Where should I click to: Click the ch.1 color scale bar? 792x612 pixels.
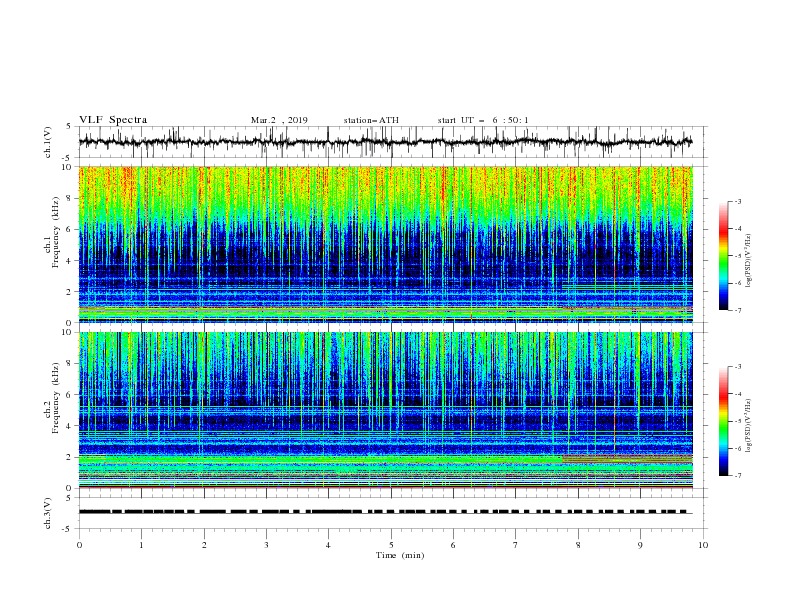723,256
